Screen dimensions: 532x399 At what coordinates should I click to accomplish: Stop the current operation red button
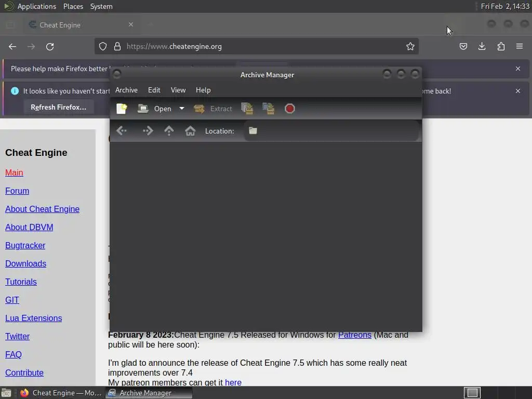click(290, 109)
